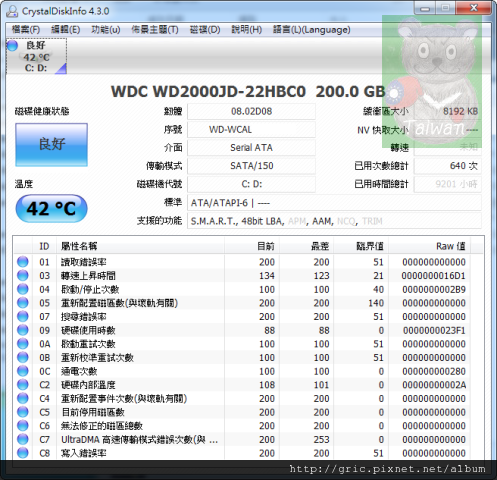
Task: Click the 臨界值 column header
Action: 361,246
